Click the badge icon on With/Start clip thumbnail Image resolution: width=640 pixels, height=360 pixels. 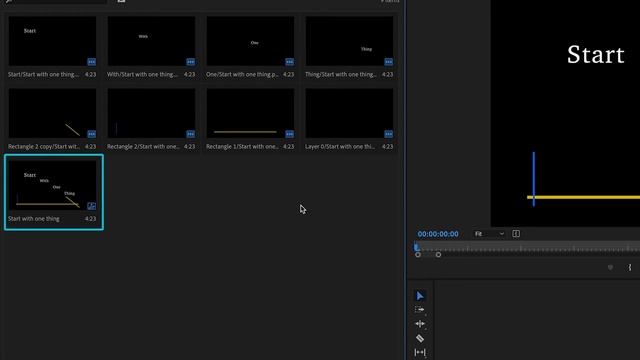coord(191,62)
